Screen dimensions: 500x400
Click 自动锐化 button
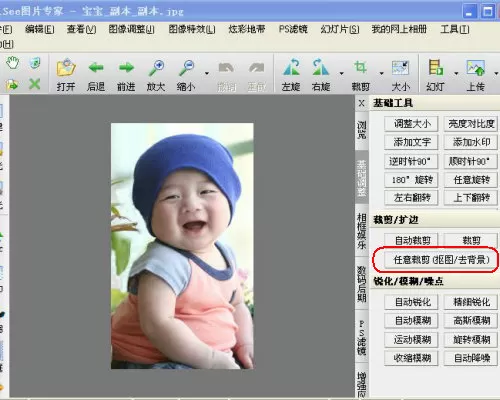coord(411,302)
